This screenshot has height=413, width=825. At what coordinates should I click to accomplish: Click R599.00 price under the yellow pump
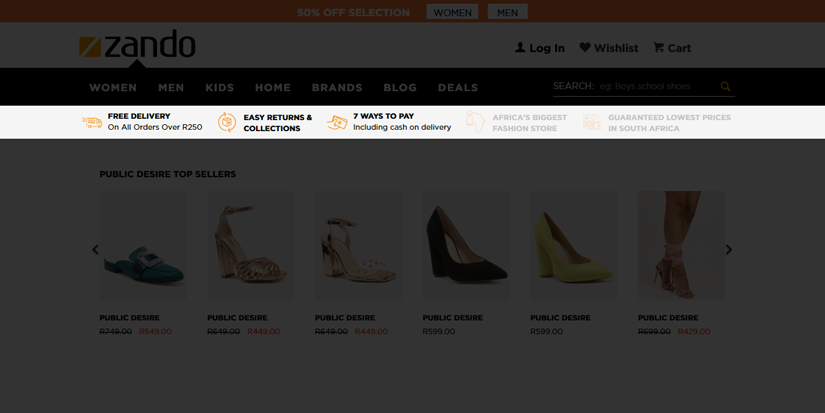click(x=547, y=331)
